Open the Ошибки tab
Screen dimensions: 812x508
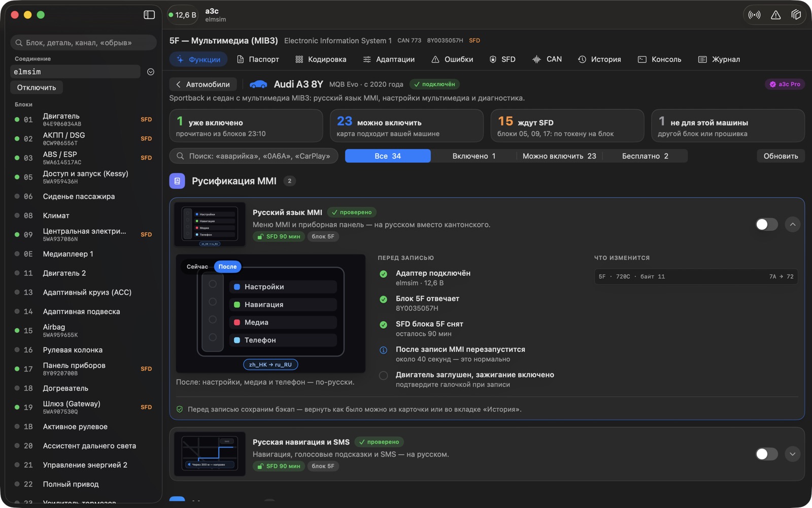point(452,59)
